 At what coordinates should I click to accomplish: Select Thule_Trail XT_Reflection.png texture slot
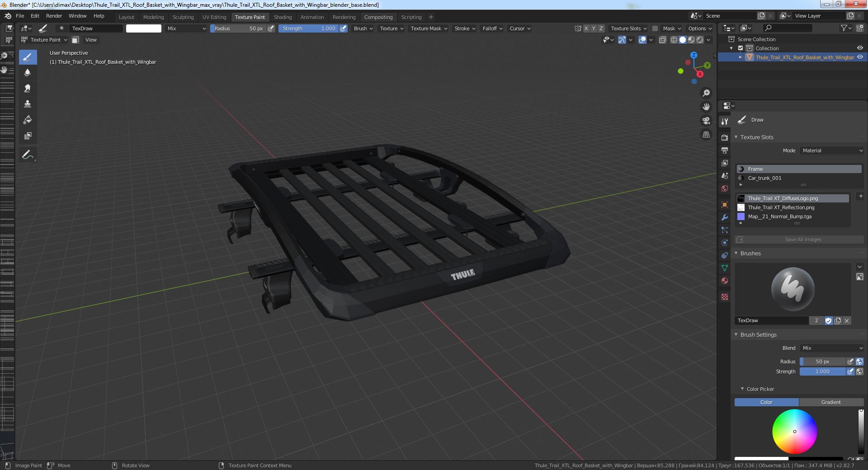(793, 207)
